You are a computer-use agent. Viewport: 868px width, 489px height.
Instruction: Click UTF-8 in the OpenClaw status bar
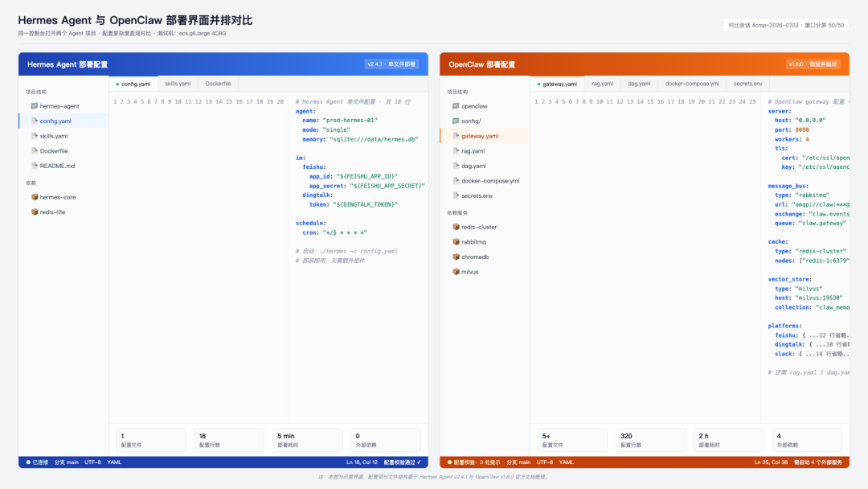pyautogui.click(x=545, y=462)
